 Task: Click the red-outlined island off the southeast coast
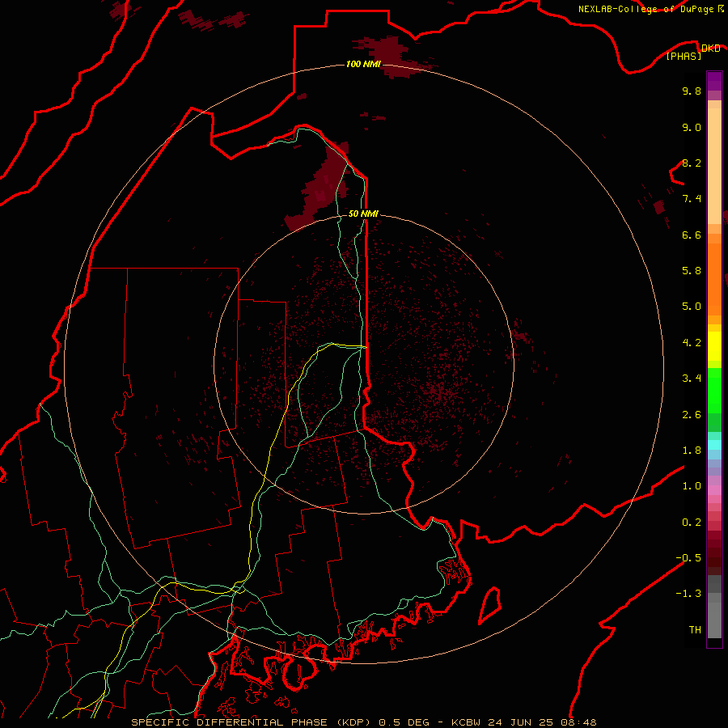point(490,605)
